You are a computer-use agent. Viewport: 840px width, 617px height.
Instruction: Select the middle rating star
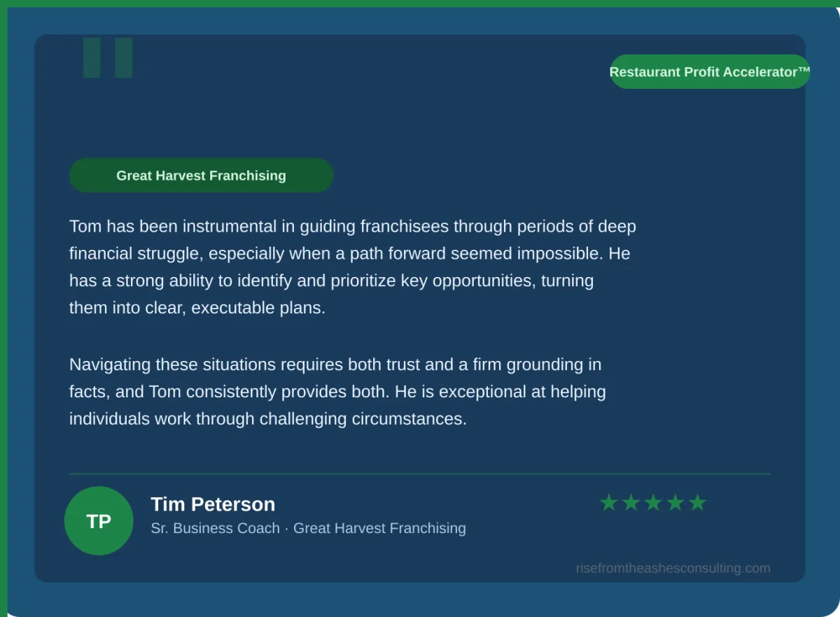click(653, 503)
